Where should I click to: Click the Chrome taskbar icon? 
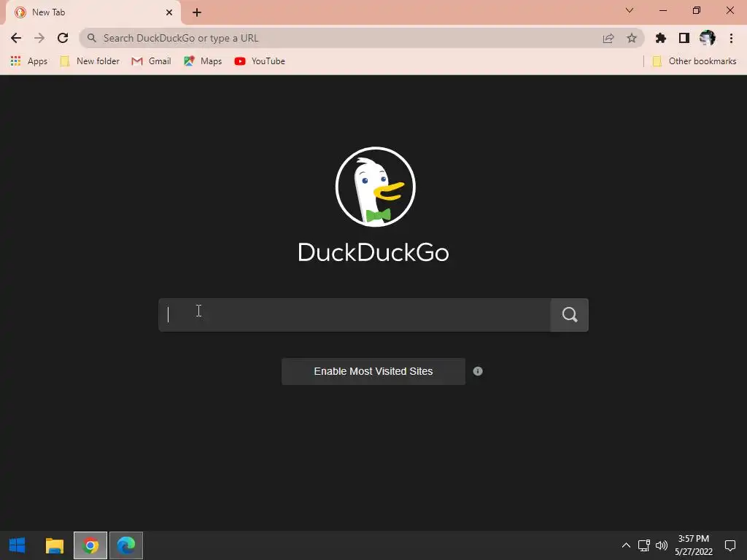tap(90, 545)
